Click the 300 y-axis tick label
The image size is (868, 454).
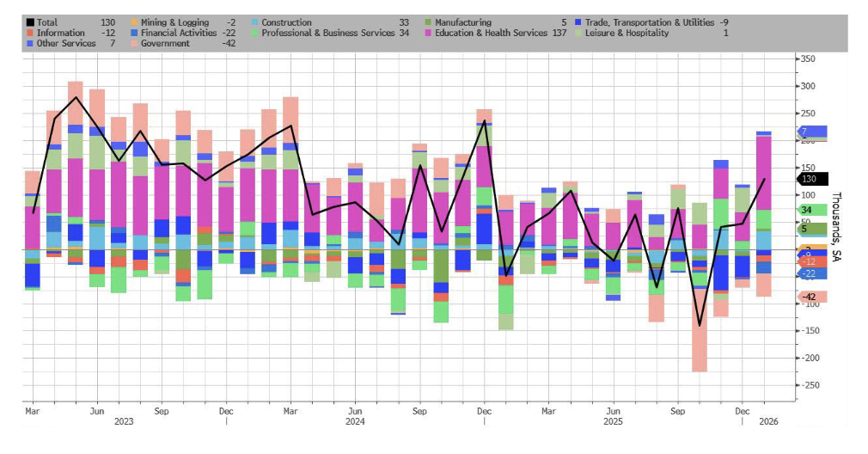point(808,86)
